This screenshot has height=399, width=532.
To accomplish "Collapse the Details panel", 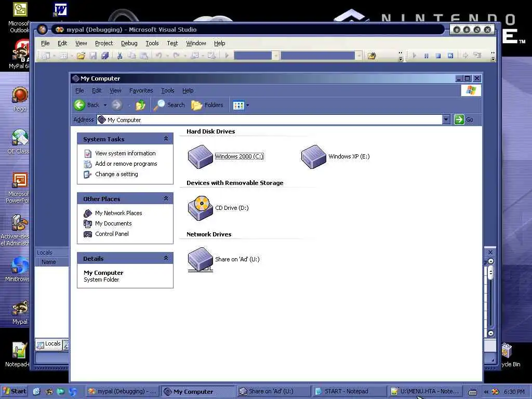I will point(166,258).
